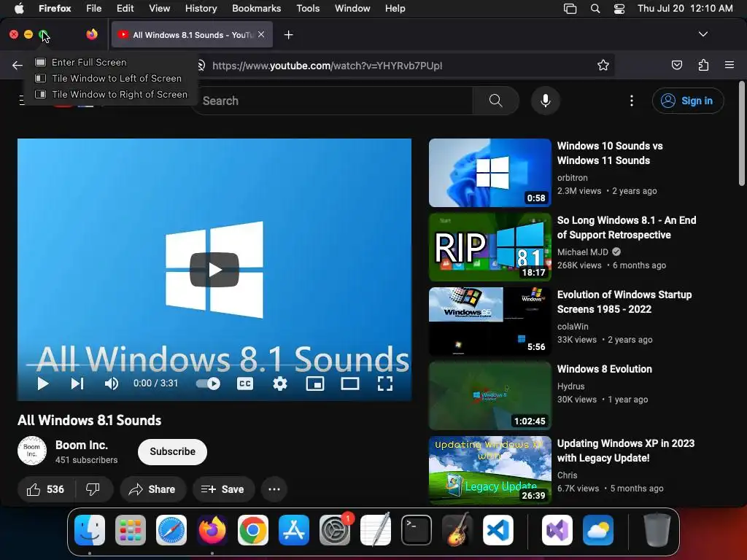Click the page vertical scrollbar

coord(741,133)
